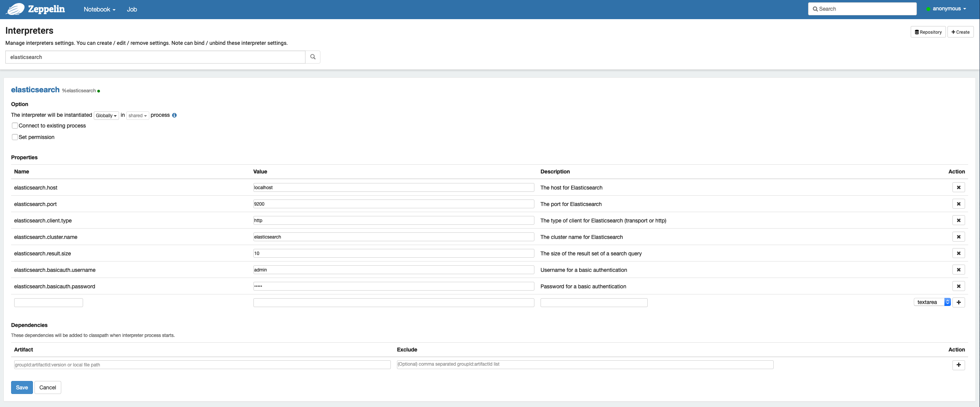Image resolution: width=980 pixels, height=407 pixels.
Task: Click the elasticsearch.basicauth.password name
Action: tap(54, 286)
